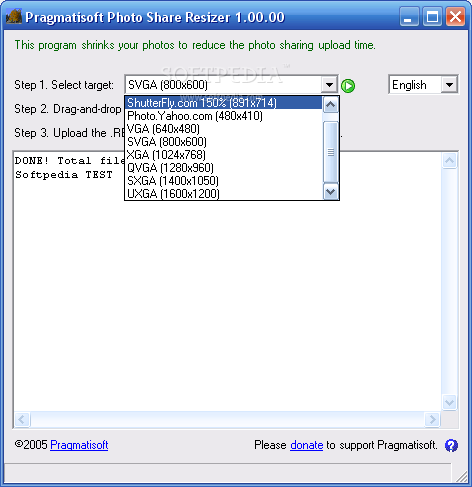Open the blue help question mark icon
Viewport: 472px width, 487px height.
[451, 445]
